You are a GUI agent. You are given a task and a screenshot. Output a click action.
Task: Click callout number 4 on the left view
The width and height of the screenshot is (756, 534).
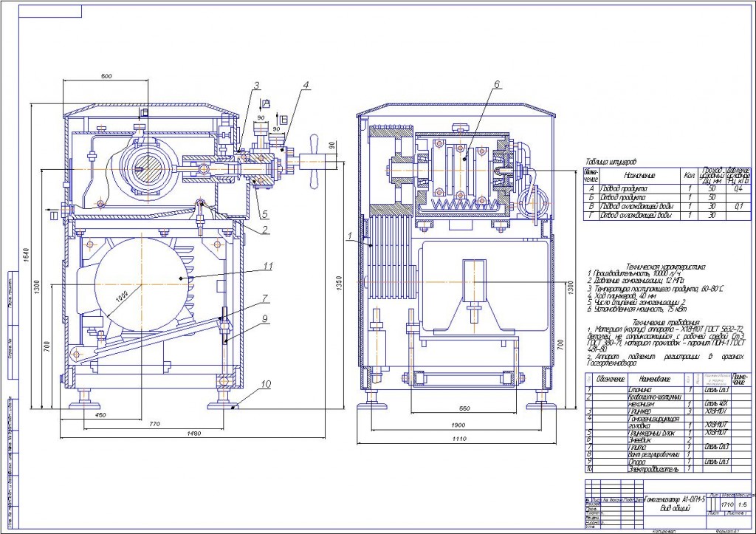305,86
